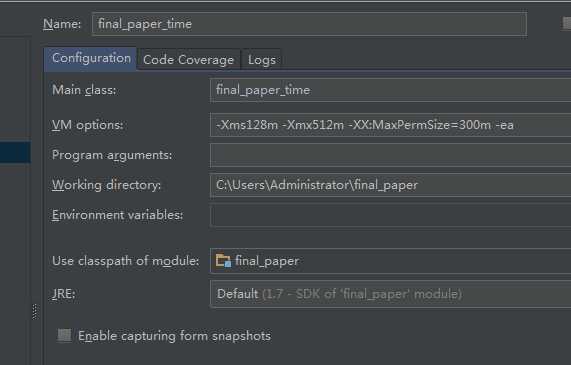Click the Name input field
Screen dimensions: 571x365
coord(309,24)
